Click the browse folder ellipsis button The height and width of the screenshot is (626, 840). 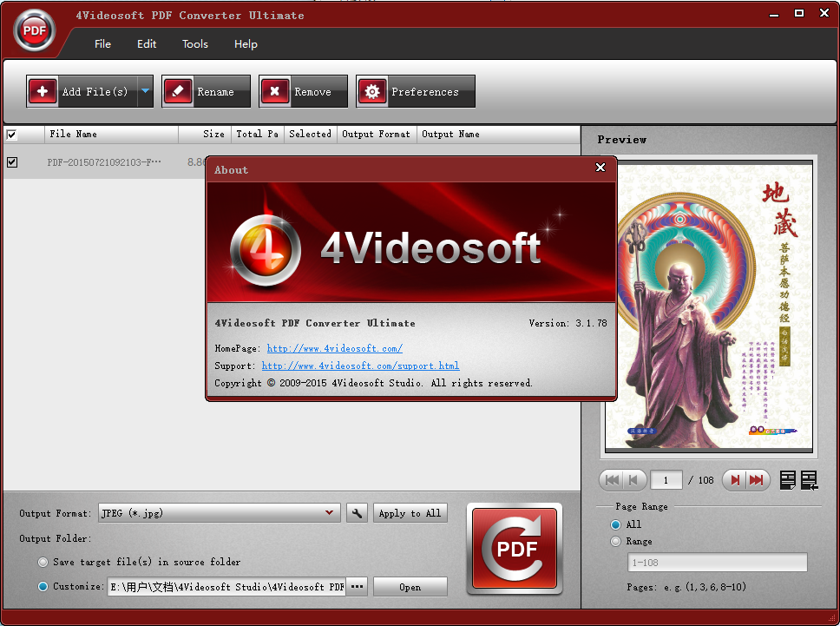(x=357, y=587)
